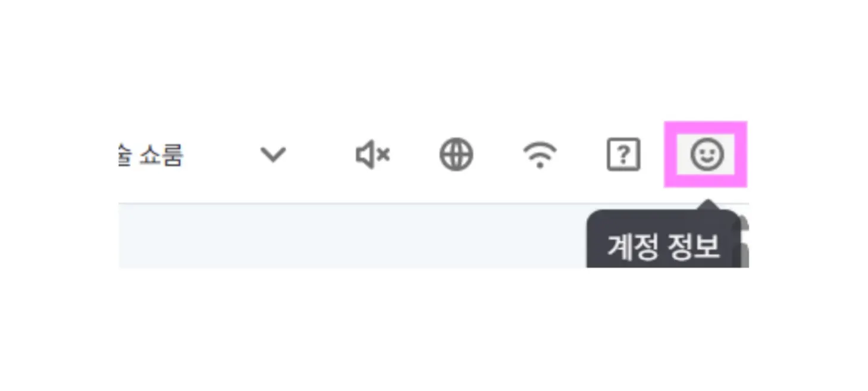Click the partially hidden element behind the tooltip
The width and height of the screenshot is (868, 391).
744,241
